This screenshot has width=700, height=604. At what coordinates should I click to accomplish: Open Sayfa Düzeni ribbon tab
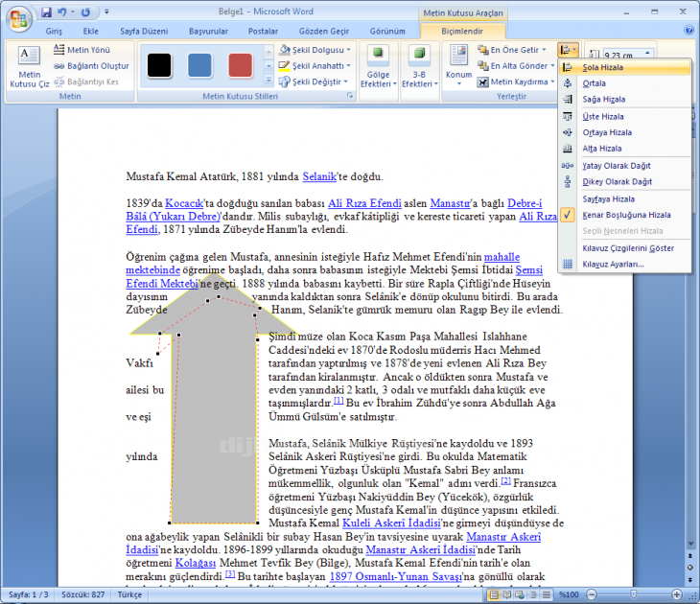point(144,32)
